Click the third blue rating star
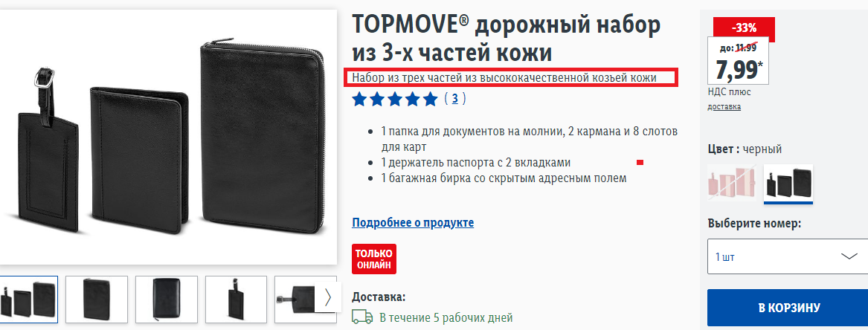This screenshot has width=868, height=330. 395,100
